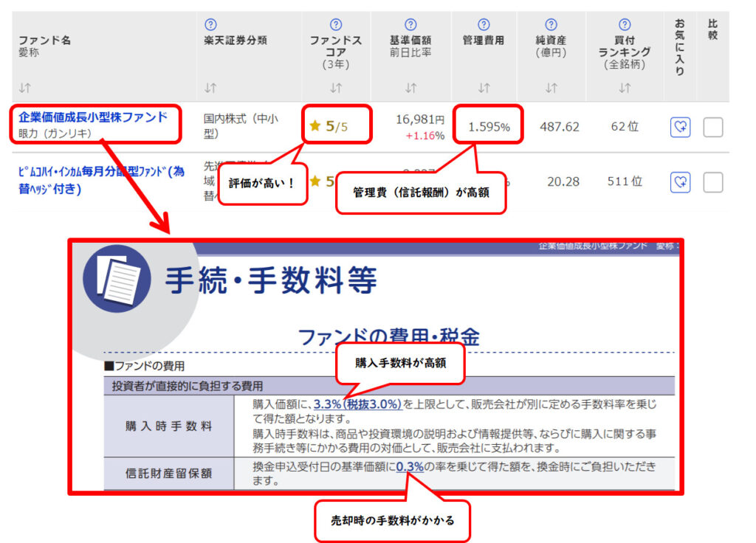Click the 5/5 fund score
Image resolution: width=756 pixels, height=543 pixels.
[329, 126]
